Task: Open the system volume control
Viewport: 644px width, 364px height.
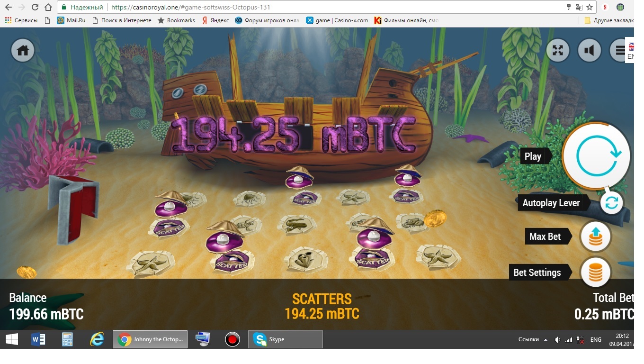Action: coord(557,339)
